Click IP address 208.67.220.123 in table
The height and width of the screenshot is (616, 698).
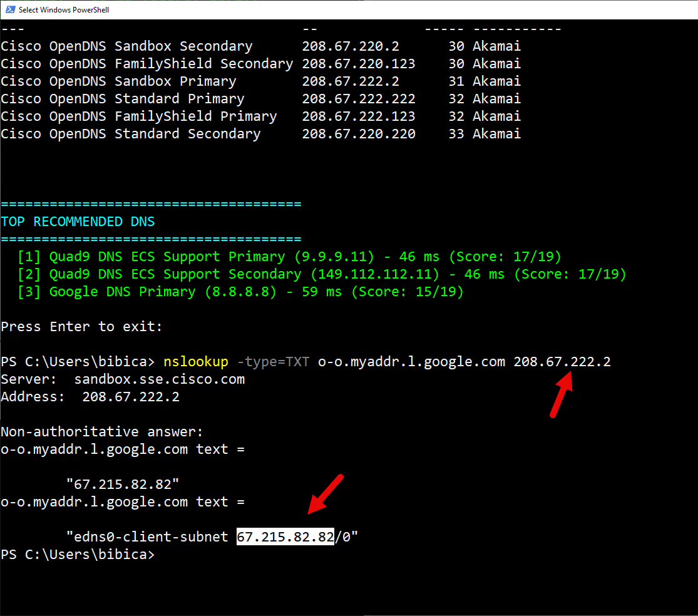(x=359, y=64)
